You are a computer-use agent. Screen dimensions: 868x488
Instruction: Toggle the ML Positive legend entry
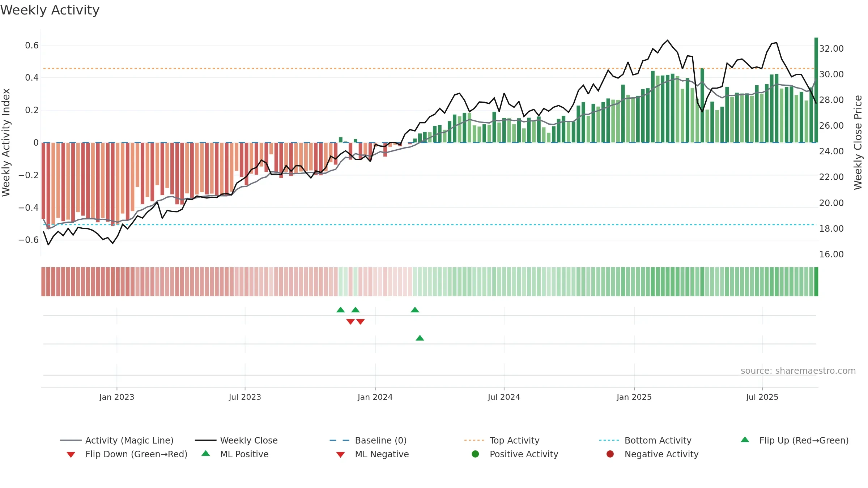(235, 454)
